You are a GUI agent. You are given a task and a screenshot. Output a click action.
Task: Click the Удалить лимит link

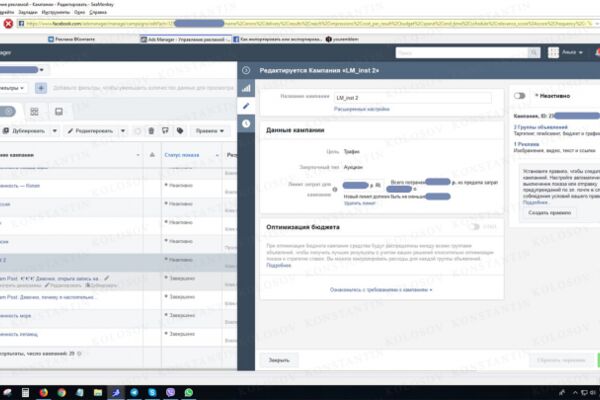pyautogui.click(x=359, y=203)
